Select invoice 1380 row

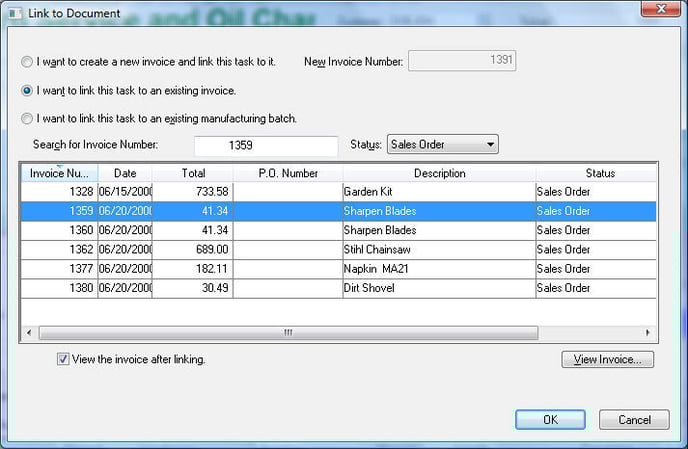(x=339, y=288)
